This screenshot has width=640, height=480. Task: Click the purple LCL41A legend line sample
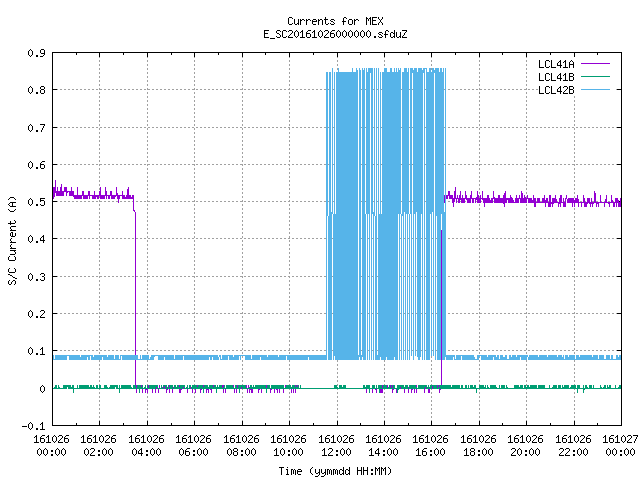pyautogui.click(x=595, y=64)
